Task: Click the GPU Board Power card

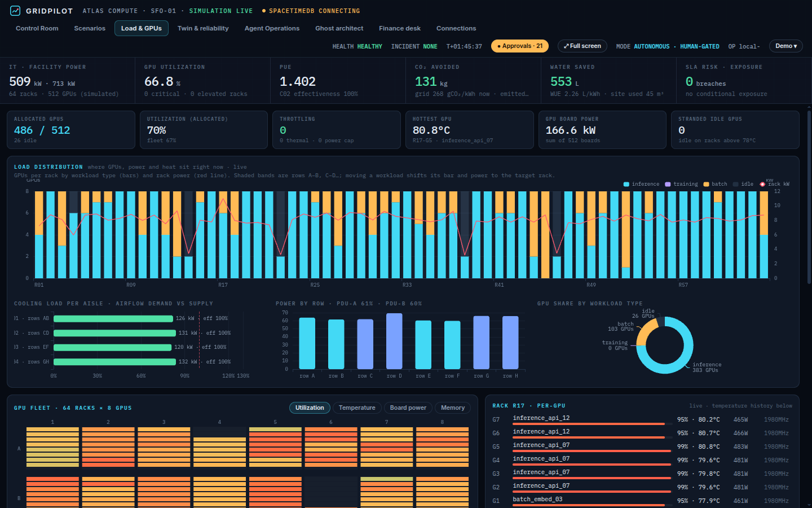Action: [x=602, y=130]
